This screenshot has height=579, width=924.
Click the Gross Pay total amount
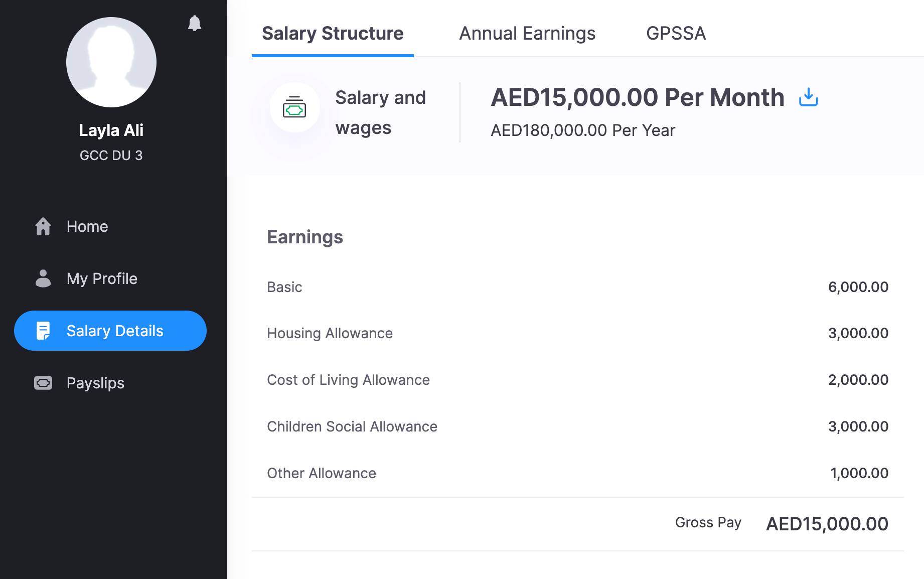(827, 524)
